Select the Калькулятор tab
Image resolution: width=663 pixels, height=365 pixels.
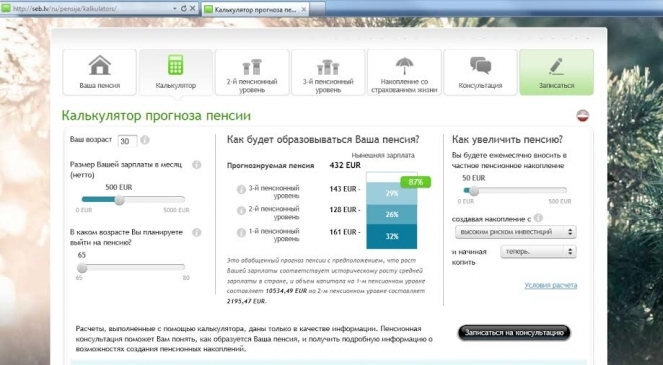click(176, 72)
